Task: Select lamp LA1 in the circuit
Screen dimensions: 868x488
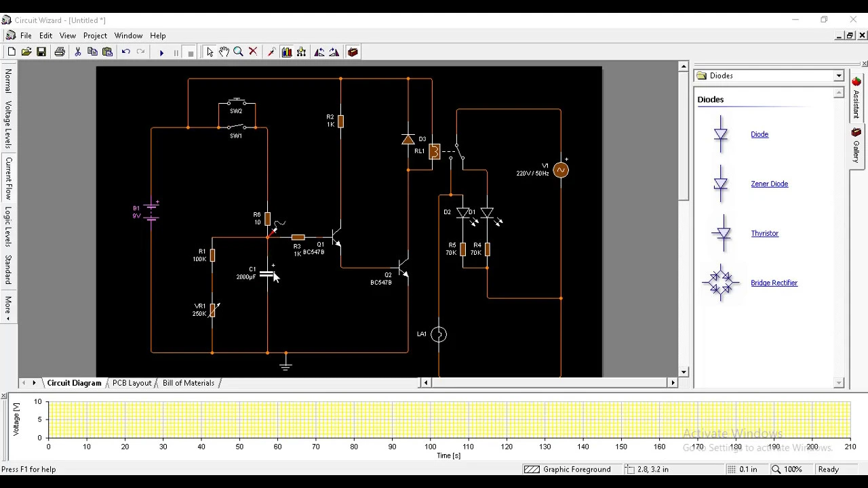Action: pyautogui.click(x=439, y=334)
